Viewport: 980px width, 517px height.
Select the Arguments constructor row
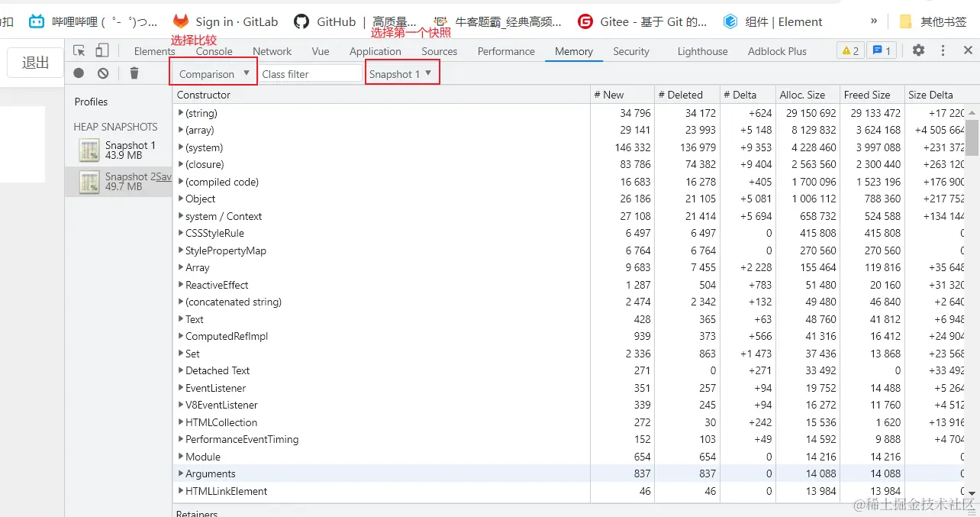pyautogui.click(x=569, y=473)
